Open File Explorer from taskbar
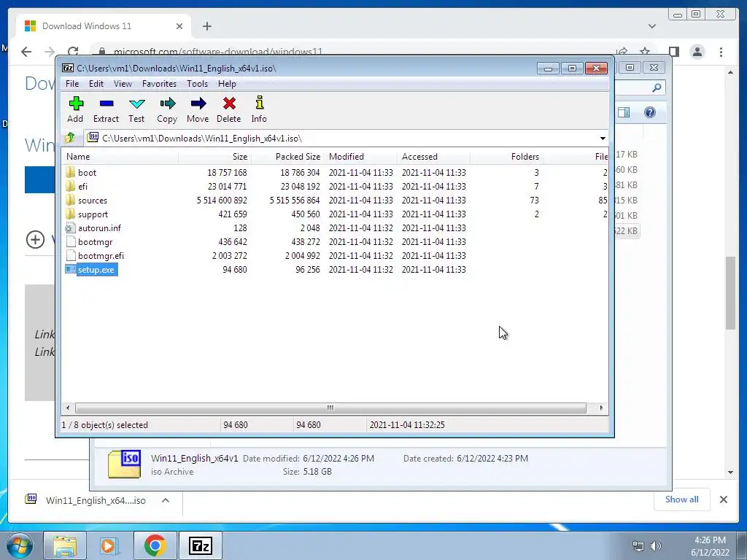747x560 pixels. 65,545
